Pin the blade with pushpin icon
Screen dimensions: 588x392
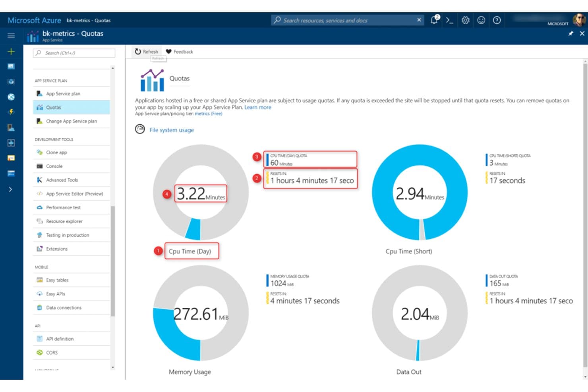tap(571, 34)
